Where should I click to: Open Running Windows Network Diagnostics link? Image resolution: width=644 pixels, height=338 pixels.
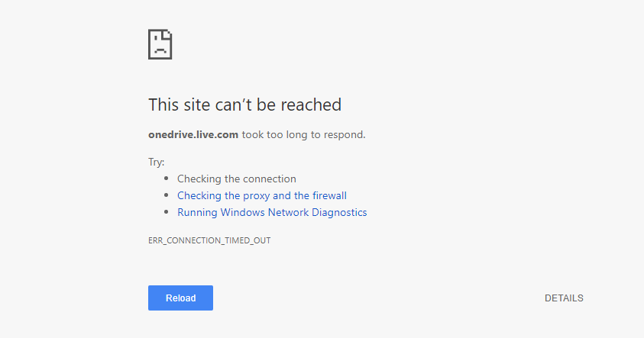(272, 212)
